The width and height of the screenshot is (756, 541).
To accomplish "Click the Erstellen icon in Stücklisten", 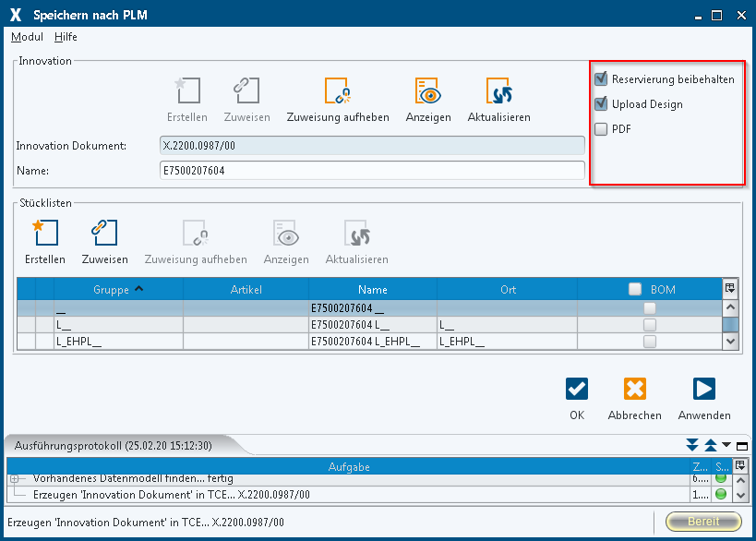I will [44, 234].
